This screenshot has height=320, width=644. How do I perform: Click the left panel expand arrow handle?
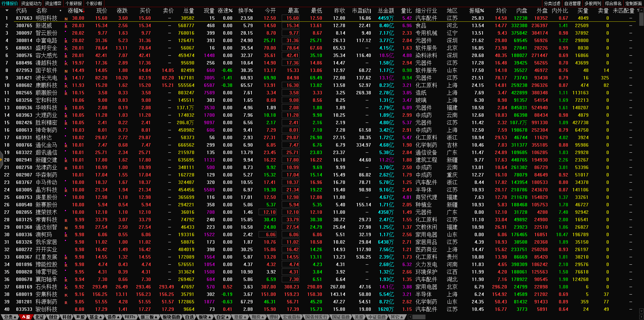(1, 160)
